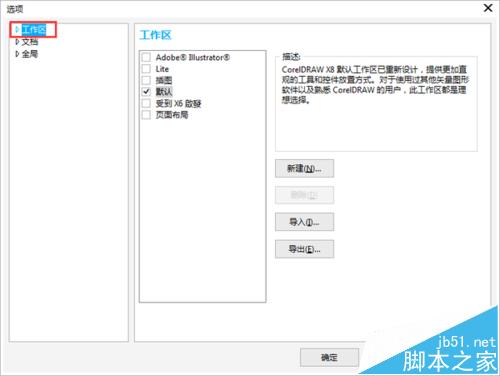
Task: Select the 默认 workspace label
Action: pyautogui.click(x=164, y=92)
